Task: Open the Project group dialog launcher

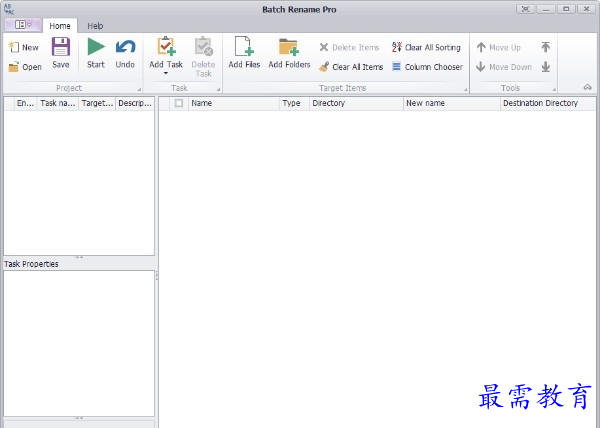Action: coord(139,90)
